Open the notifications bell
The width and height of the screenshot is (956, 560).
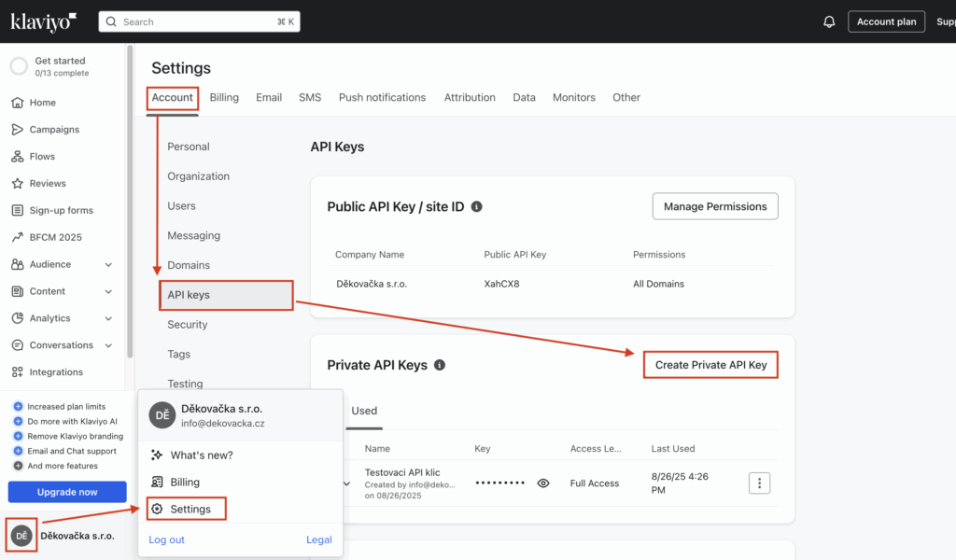(x=829, y=22)
